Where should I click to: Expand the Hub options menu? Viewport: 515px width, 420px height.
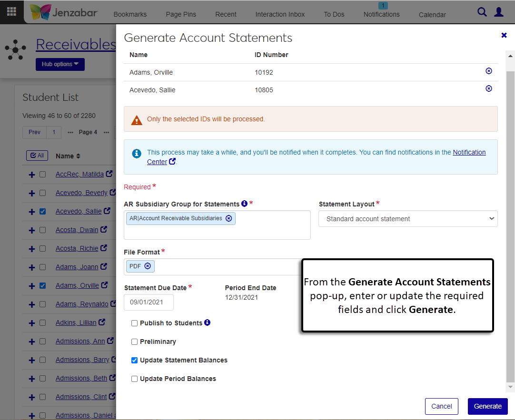60,64
